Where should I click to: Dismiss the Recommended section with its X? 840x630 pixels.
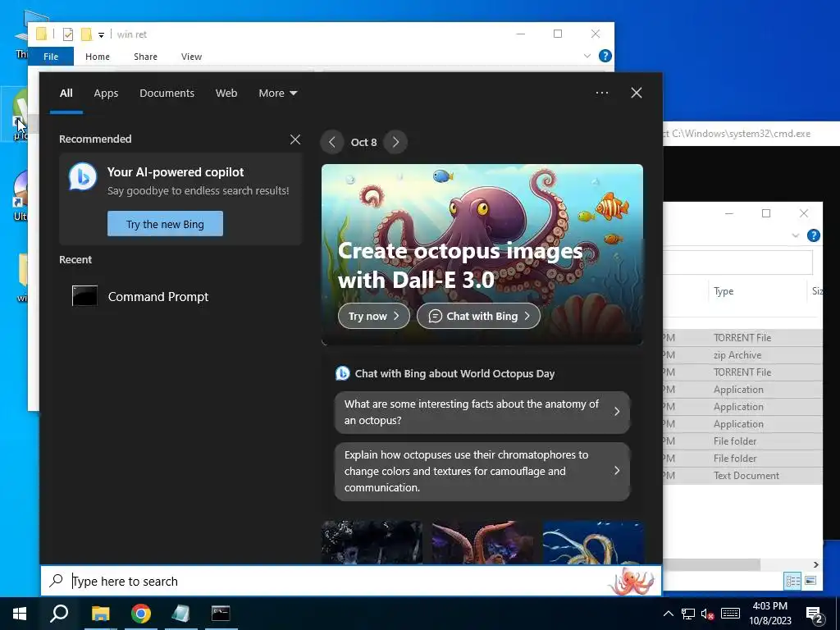click(295, 139)
